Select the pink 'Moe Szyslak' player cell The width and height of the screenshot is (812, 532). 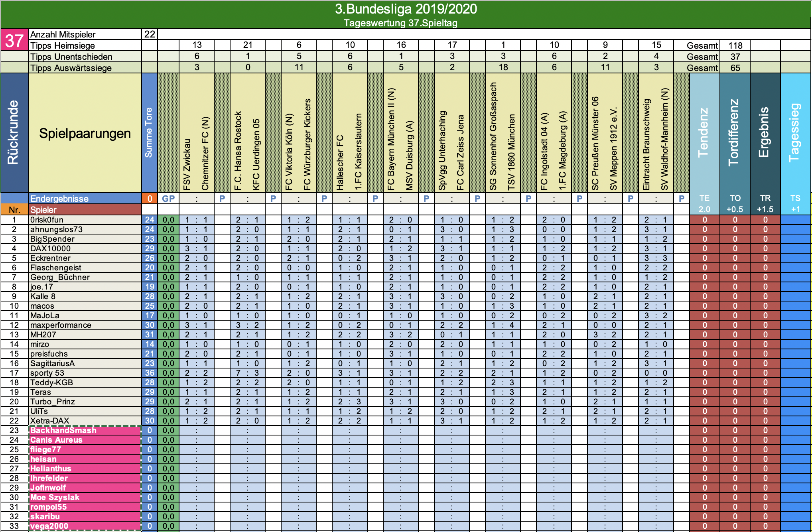click(85, 497)
